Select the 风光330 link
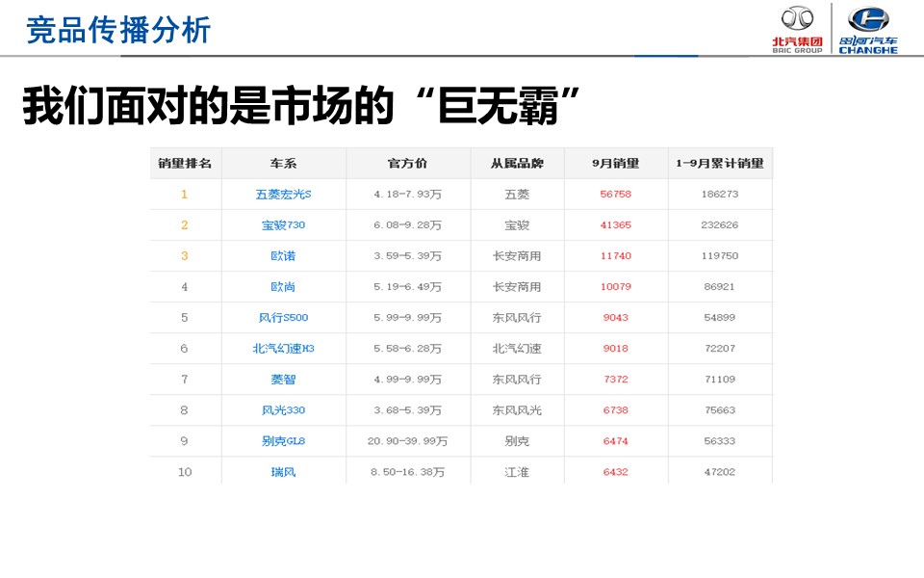 tap(283, 410)
